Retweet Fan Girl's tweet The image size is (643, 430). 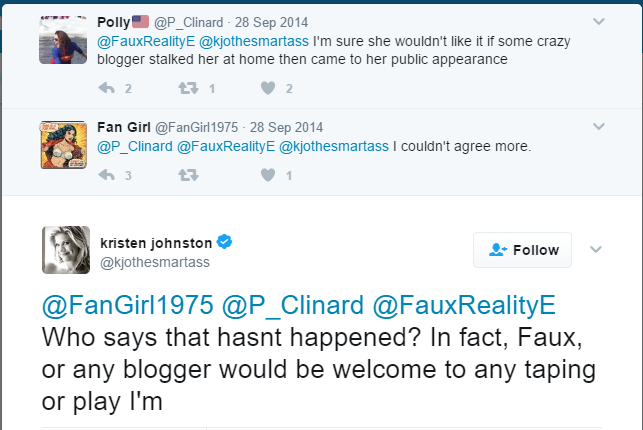187,176
